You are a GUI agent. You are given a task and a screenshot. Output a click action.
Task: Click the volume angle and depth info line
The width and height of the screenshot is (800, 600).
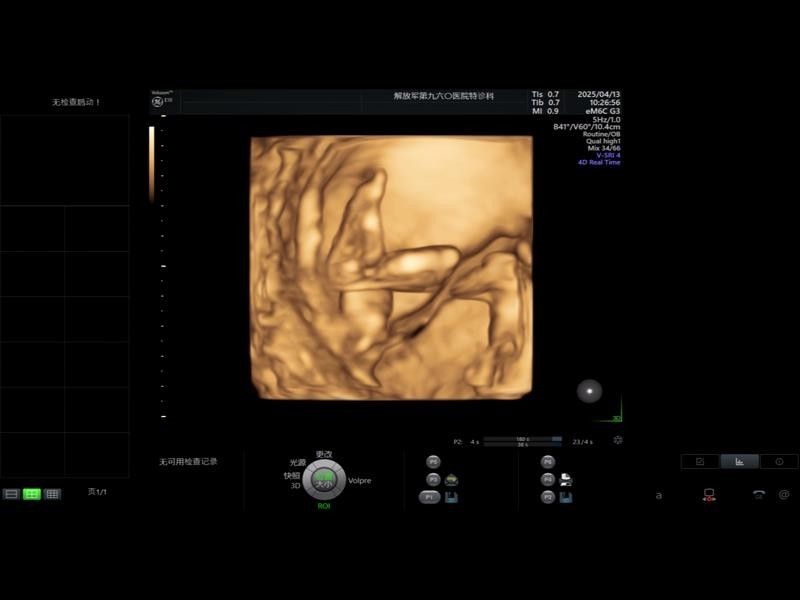pos(587,127)
